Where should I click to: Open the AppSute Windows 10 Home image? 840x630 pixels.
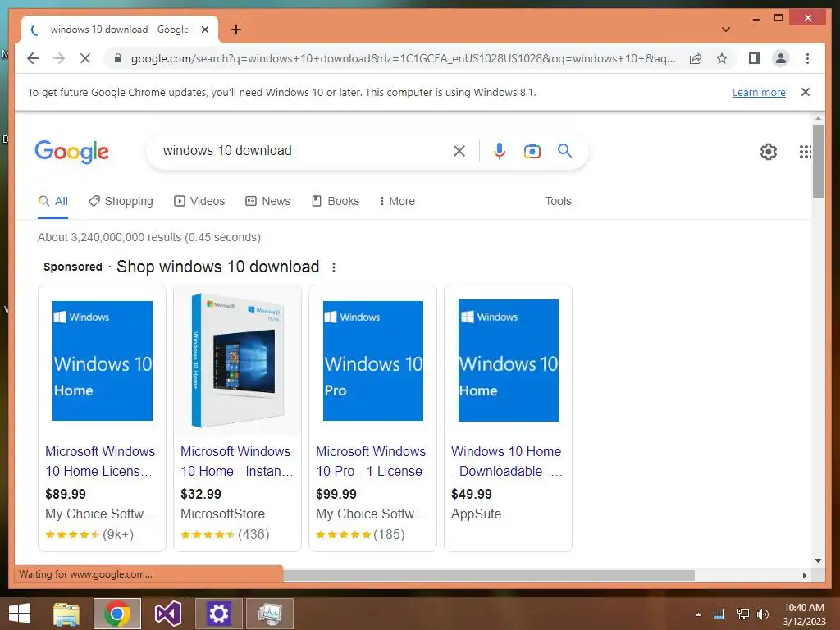509,361
